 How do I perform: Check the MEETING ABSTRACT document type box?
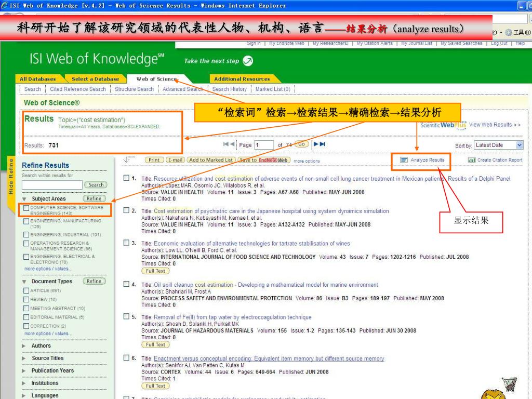point(26,308)
